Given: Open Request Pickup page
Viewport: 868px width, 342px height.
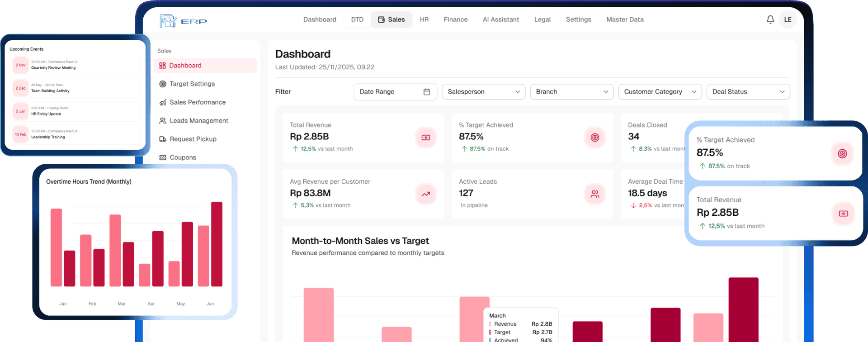Looking at the screenshot, I should point(205,139).
